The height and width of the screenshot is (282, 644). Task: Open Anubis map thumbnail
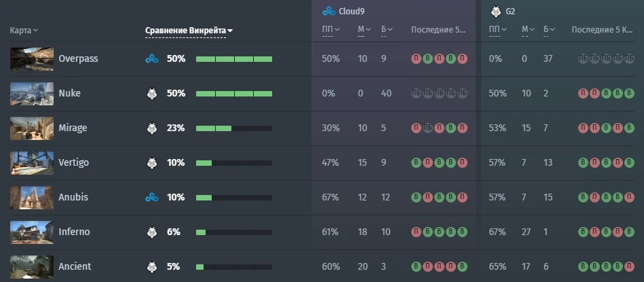click(32, 198)
